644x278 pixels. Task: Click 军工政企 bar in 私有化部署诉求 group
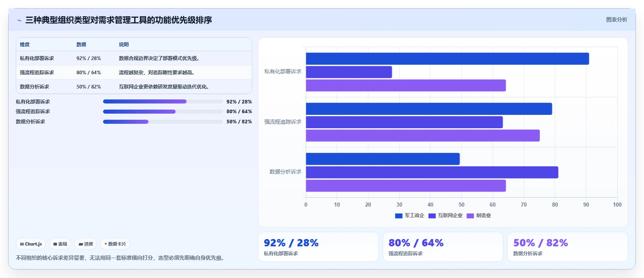coord(447,59)
